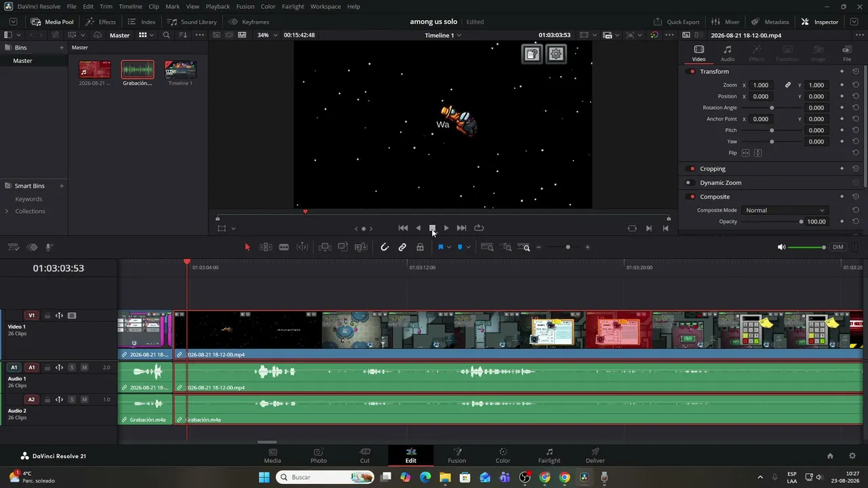Click the Custom Zoom icon
868x488 pixels.
pos(524,247)
